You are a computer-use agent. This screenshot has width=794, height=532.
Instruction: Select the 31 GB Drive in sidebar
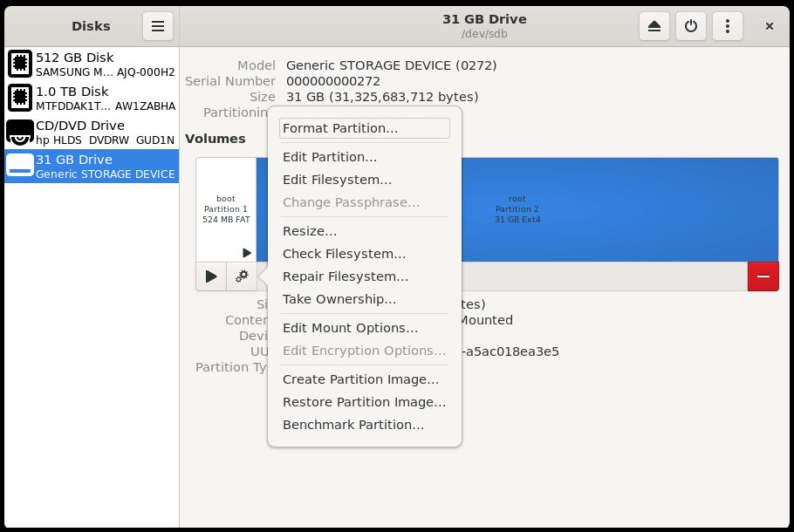click(92, 166)
